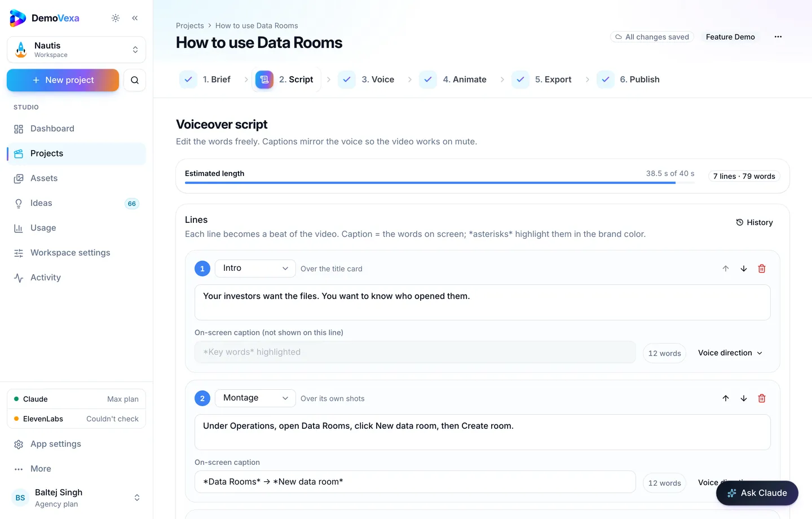Start a New project

click(x=63, y=80)
